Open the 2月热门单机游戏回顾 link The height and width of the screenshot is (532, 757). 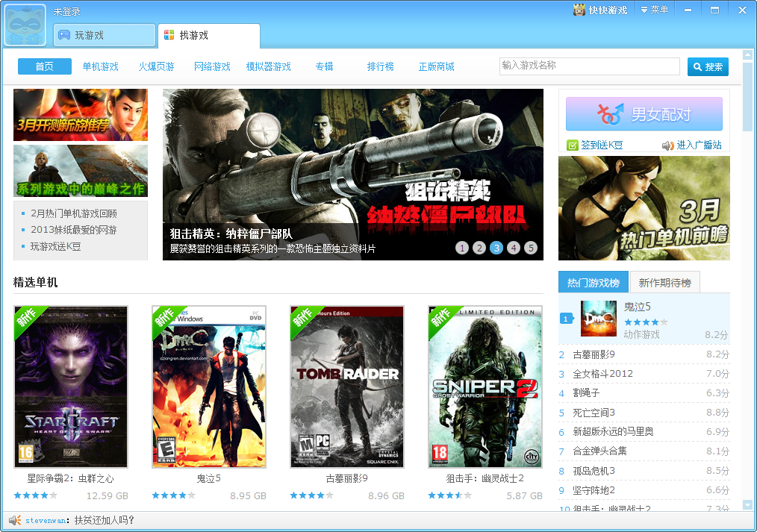(74, 213)
